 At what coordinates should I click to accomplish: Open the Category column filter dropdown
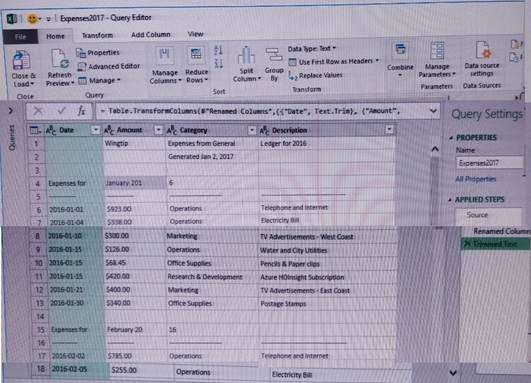pos(252,130)
